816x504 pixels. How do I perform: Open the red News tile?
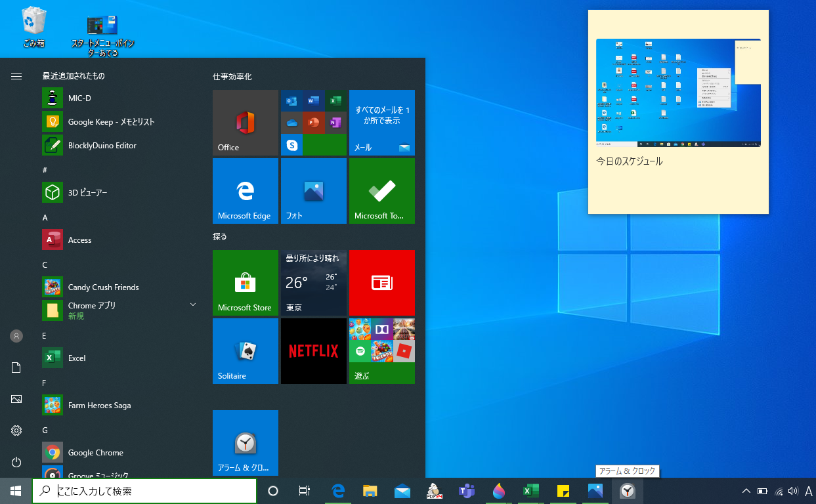click(x=382, y=283)
